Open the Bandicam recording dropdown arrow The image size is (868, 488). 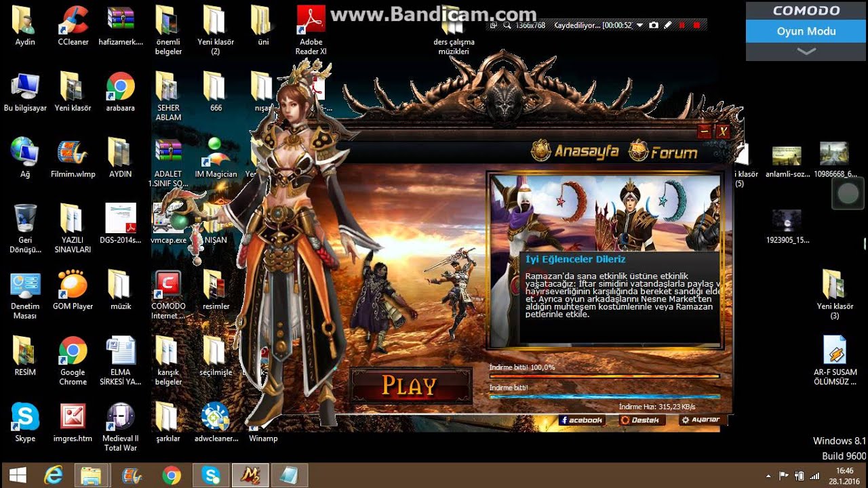pos(639,25)
